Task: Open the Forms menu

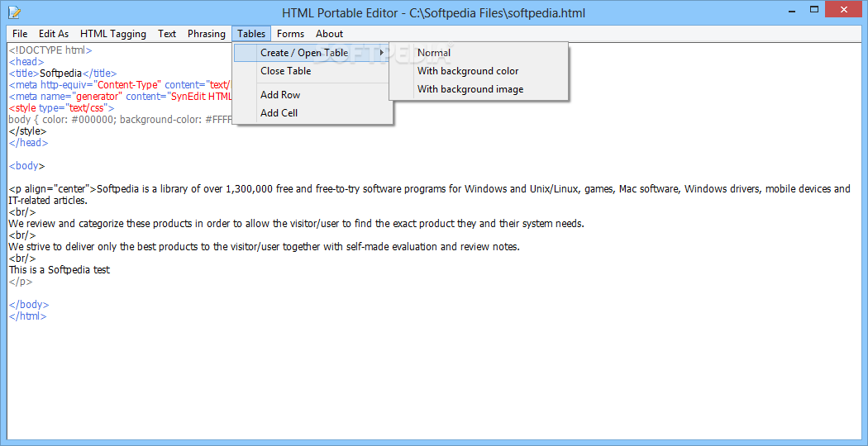Action: (x=291, y=34)
